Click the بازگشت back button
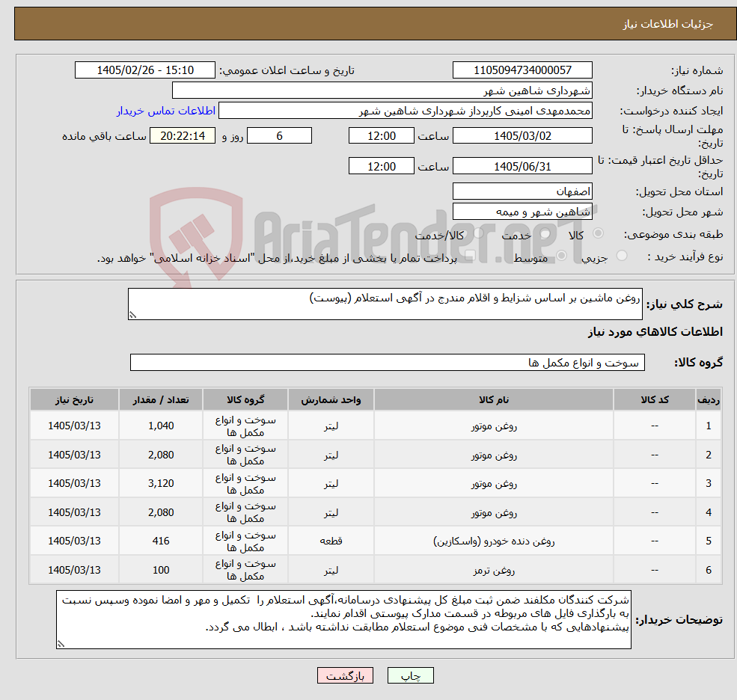This screenshot has width=737, height=700. click(x=345, y=675)
